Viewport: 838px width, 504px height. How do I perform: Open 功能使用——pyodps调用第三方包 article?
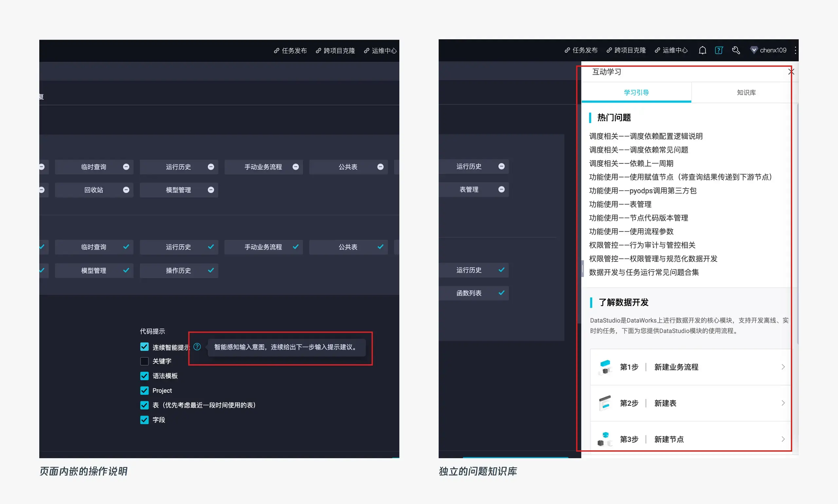643,190
